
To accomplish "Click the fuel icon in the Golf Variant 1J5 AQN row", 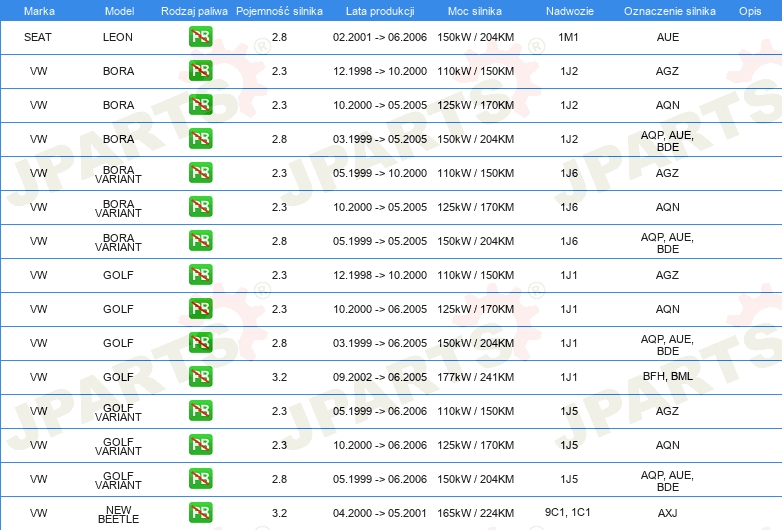I will [200, 445].
